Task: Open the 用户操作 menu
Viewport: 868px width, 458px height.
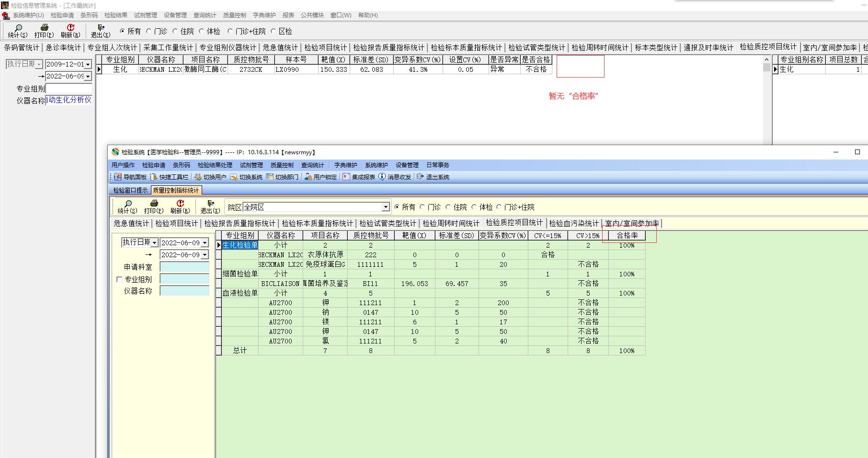Action: (123, 165)
